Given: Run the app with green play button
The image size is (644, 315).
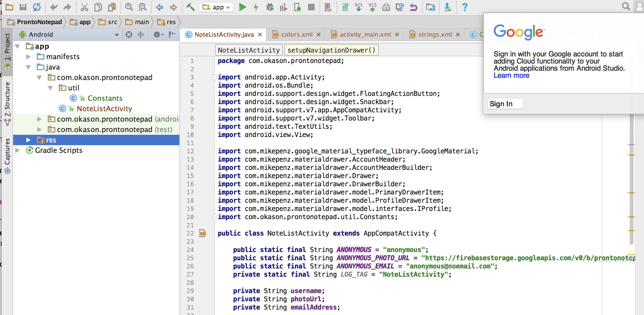Looking at the screenshot, I should [242, 7].
